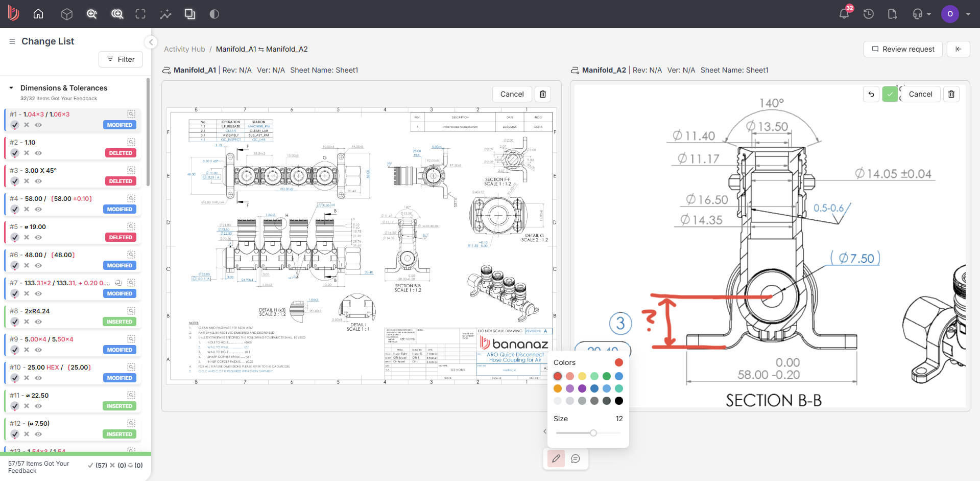Select the pencil drawing tool
Viewport: 980px width, 481px height.
(x=556, y=459)
